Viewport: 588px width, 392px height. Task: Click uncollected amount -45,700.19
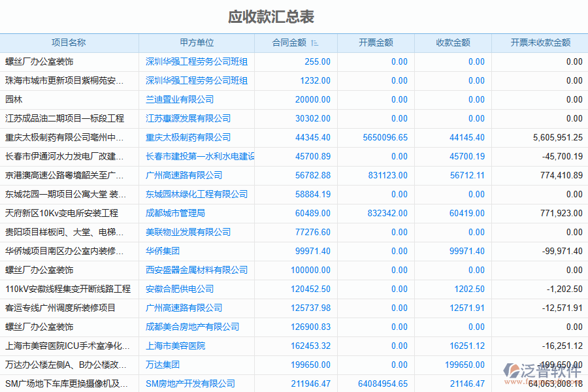point(562,156)
